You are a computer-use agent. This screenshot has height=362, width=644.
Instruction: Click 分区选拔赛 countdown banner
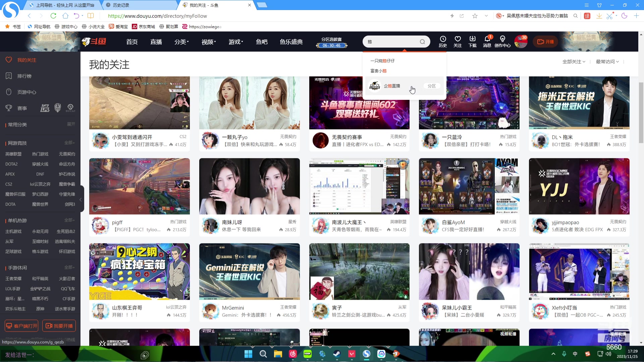click(x=331, y=42)
